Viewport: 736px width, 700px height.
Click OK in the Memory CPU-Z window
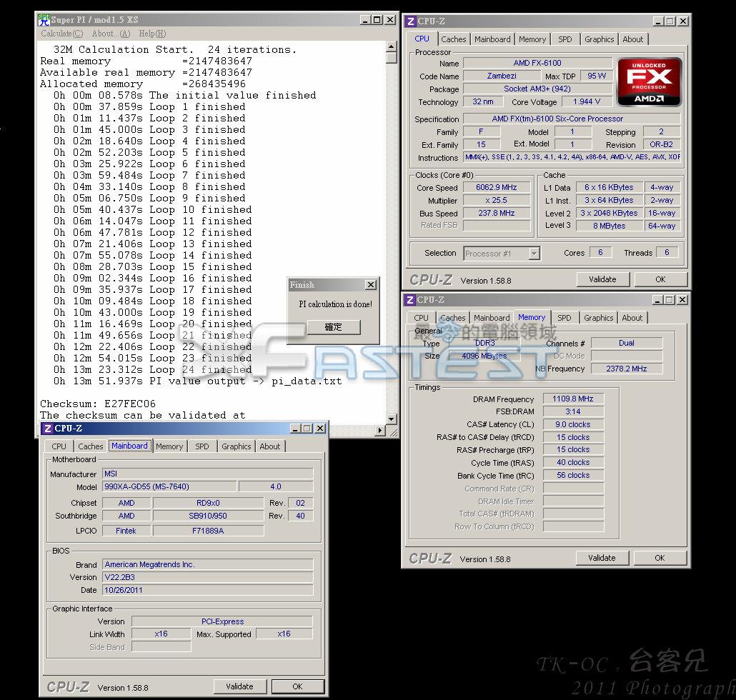tap(660, 558)
